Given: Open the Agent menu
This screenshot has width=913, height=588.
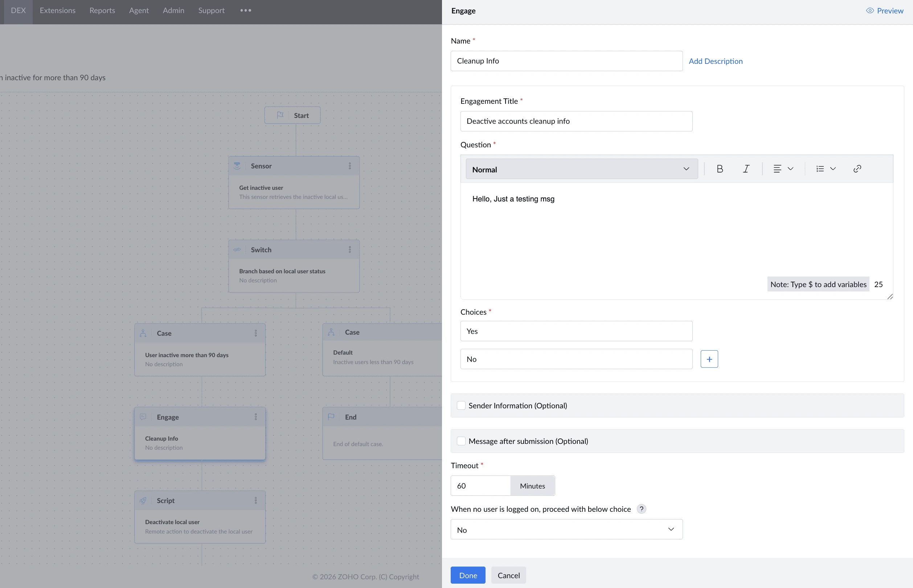Looking at the screenshot, I should coord(139,11).
